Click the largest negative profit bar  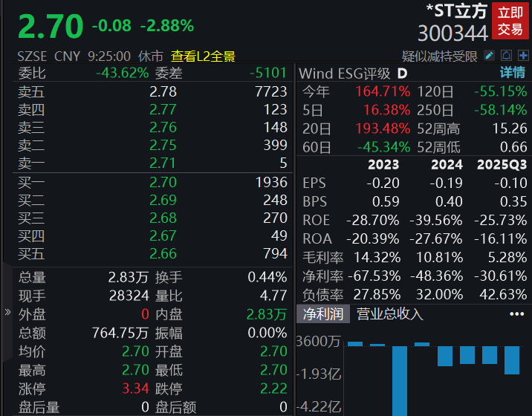point(400,379)
